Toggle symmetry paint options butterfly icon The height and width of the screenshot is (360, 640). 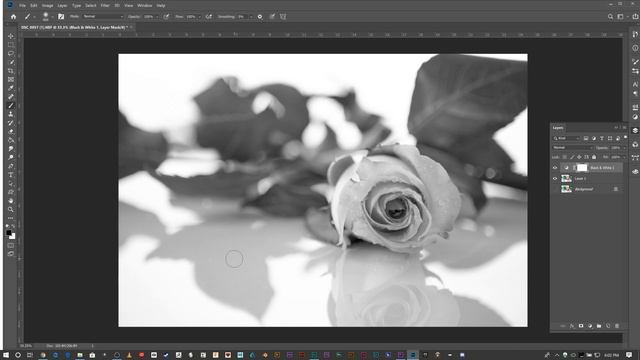coord(283,17)
